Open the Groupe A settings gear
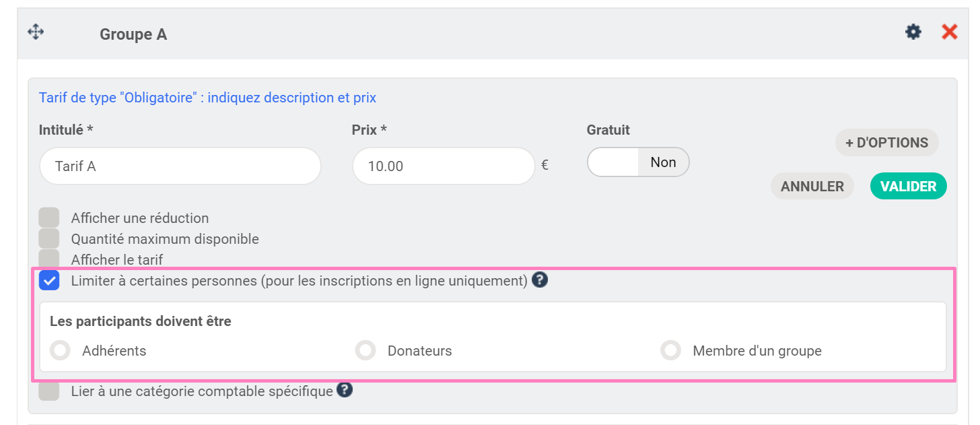Viewport: 980px width, 425px height. (913, 32)
